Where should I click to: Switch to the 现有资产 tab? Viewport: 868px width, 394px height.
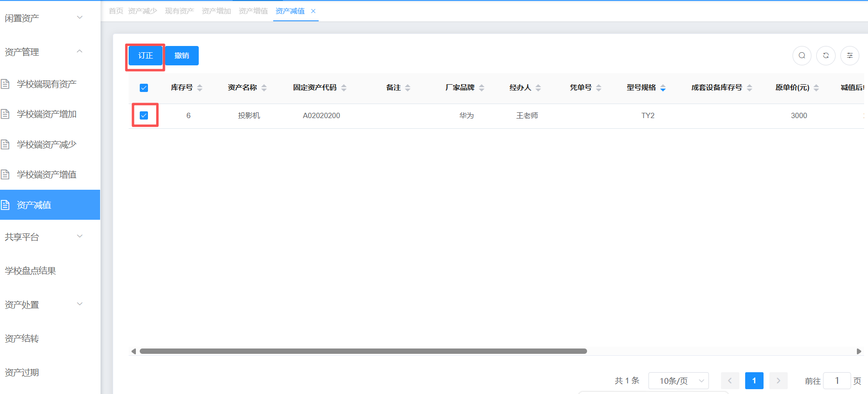(x=179, y=11)
